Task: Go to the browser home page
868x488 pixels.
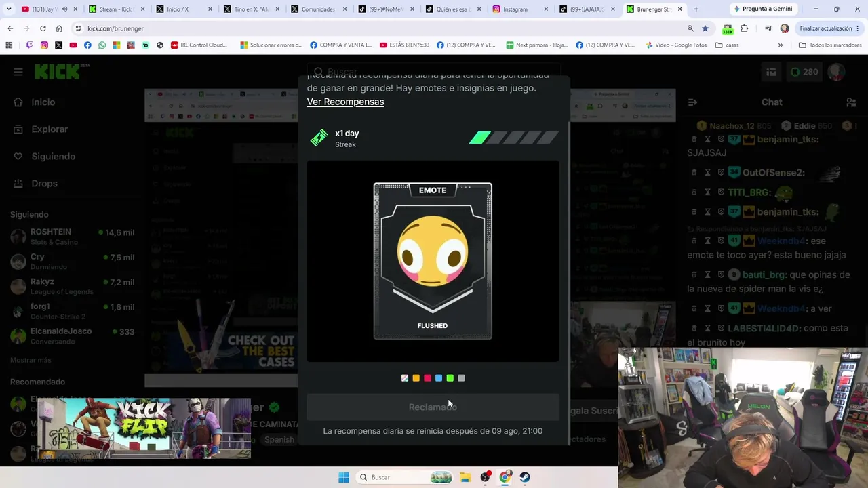Action: tap(59, 28)
